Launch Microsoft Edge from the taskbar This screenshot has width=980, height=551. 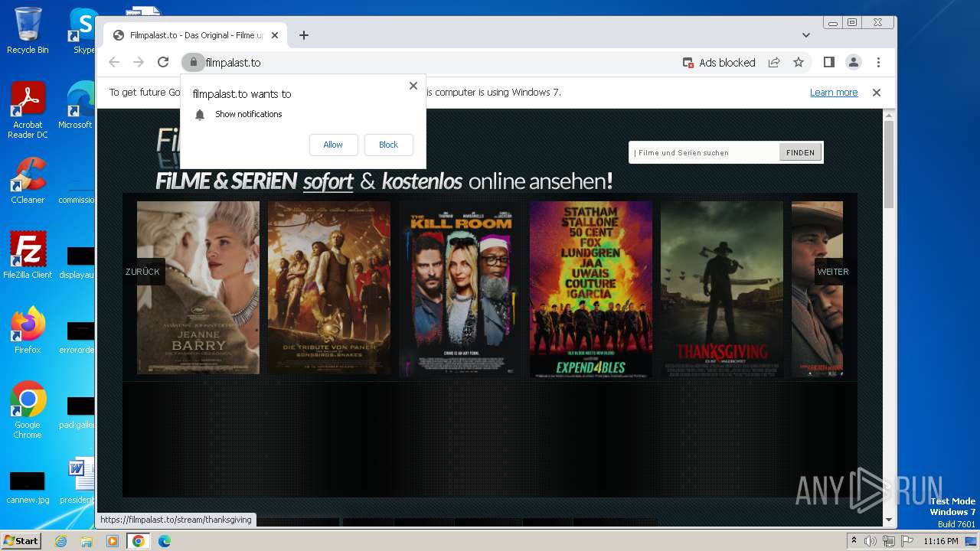click(x=165, y=541)
